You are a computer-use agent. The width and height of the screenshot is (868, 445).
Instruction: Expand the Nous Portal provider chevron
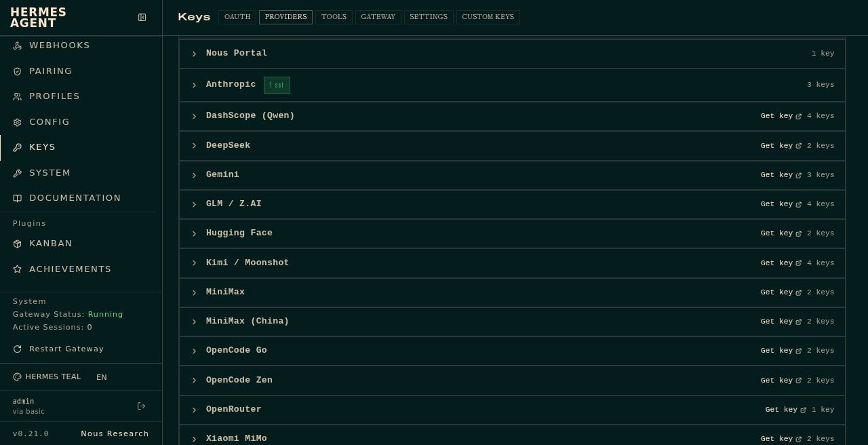pos(194,54)
